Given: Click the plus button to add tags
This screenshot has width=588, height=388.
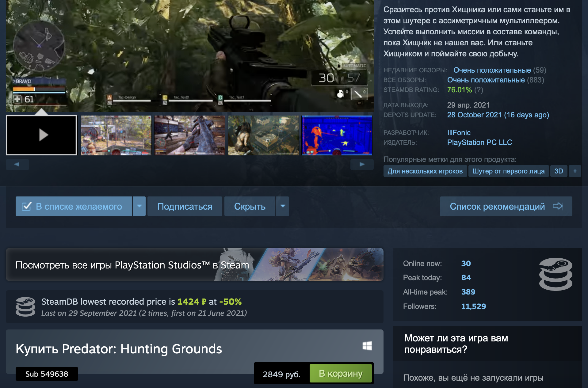Looking at the screenshot, I should point(575,171).
